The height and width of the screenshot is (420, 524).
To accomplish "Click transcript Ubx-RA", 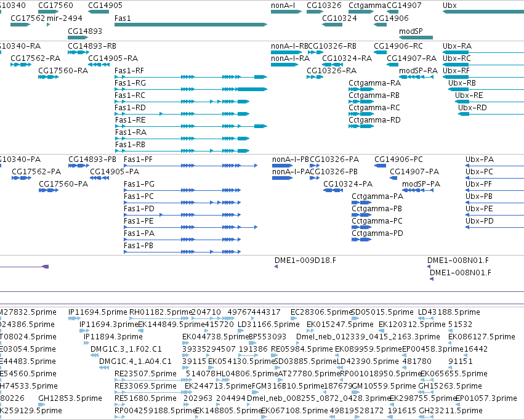I will coord(483,52).
